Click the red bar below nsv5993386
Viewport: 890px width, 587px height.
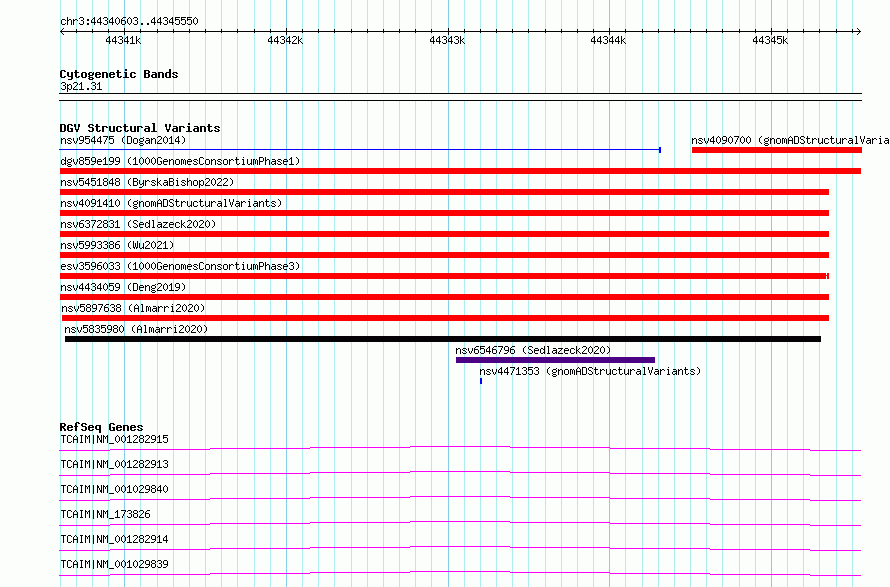[444, 255]
